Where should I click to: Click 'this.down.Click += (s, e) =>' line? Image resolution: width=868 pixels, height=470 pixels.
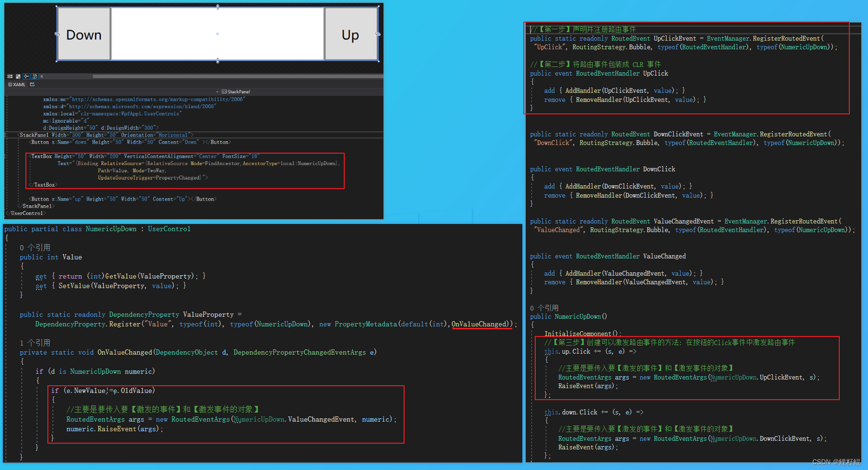click(x=594, y=412)
